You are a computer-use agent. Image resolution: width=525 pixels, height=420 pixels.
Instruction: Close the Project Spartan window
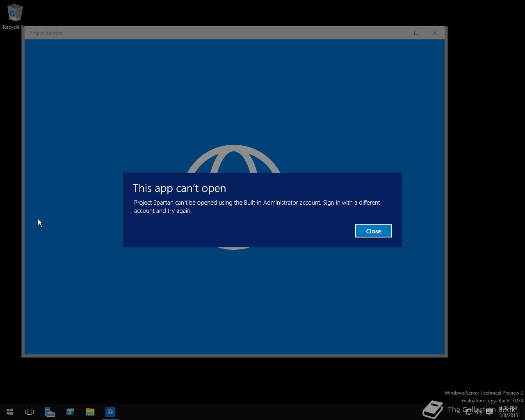pyautogui.click(x=435, y=33)
